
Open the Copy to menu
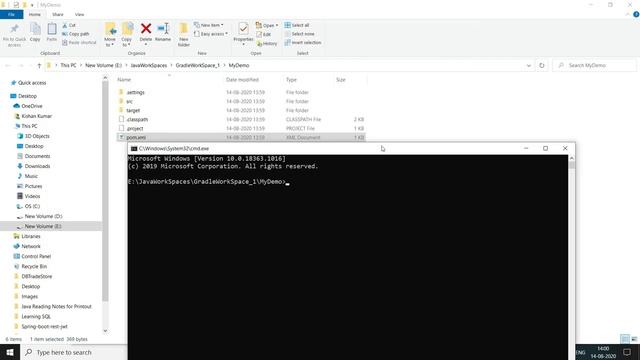click(127, 34)
